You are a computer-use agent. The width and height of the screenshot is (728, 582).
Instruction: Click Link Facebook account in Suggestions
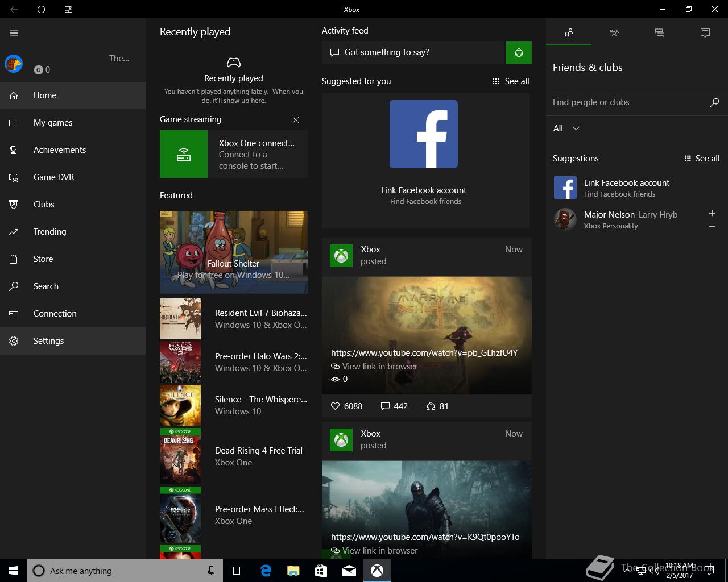(x=637, y=188)
